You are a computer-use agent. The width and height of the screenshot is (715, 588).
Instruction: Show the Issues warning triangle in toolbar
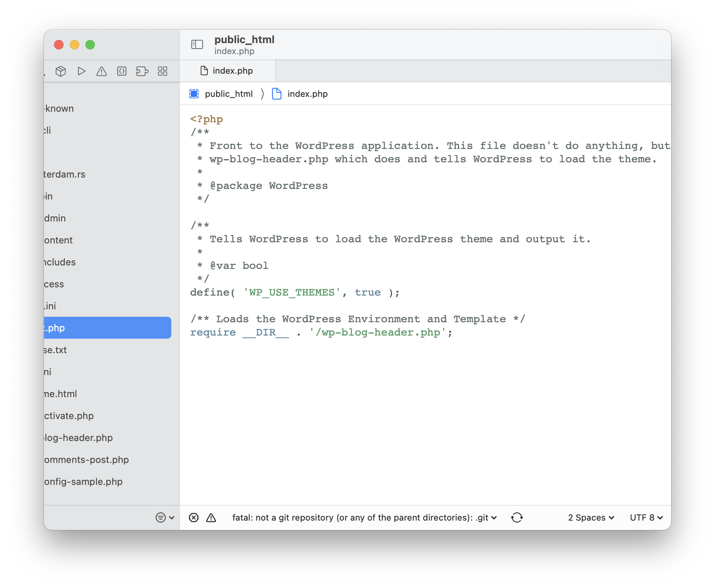(x=102, y=71)
